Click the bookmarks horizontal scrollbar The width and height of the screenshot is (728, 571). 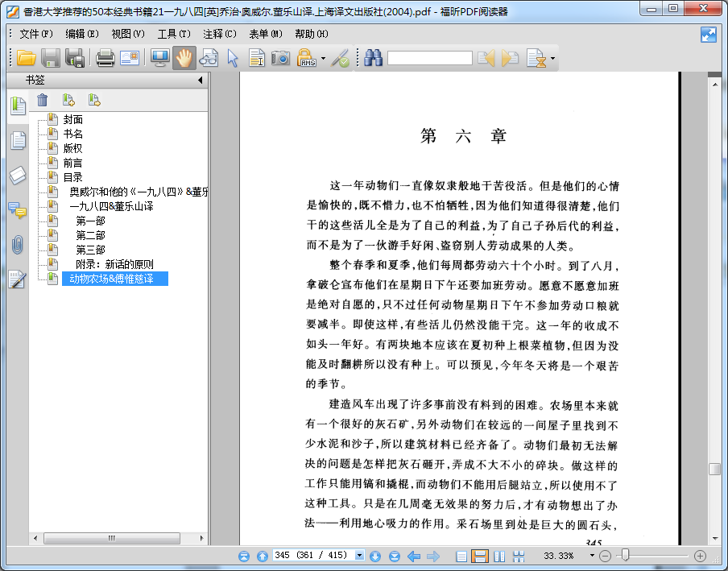(x=112, y=539)
